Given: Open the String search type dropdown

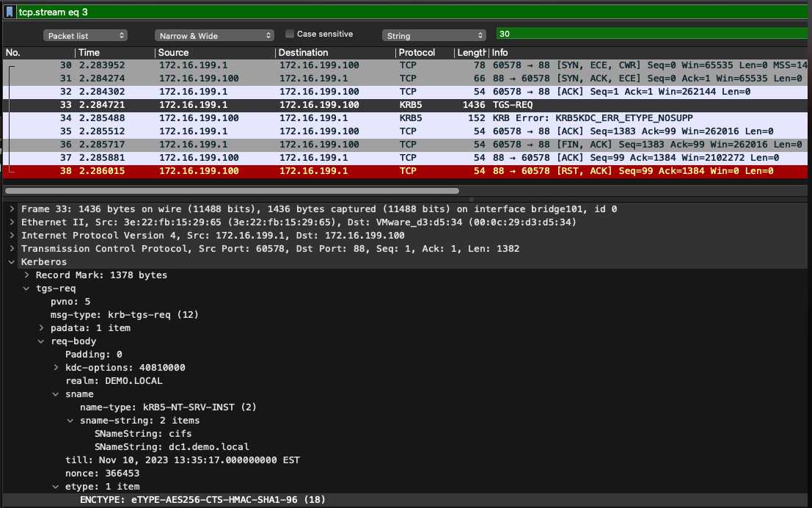Looking at the screenshot, I should coord(434,35).
